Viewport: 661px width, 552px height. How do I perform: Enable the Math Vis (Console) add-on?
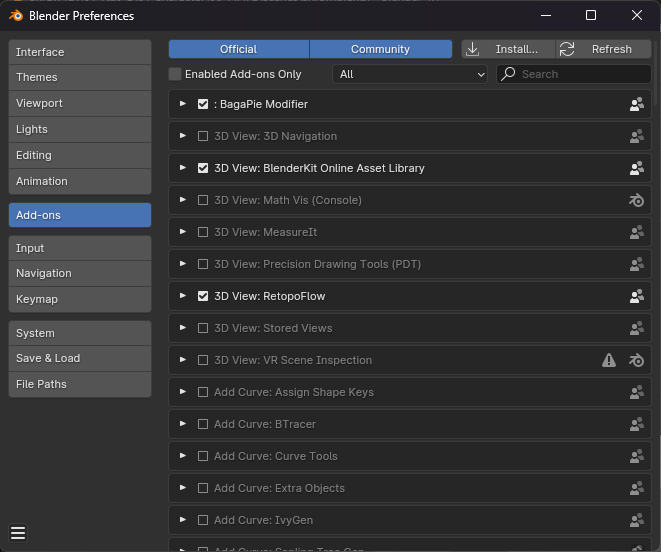203,200
